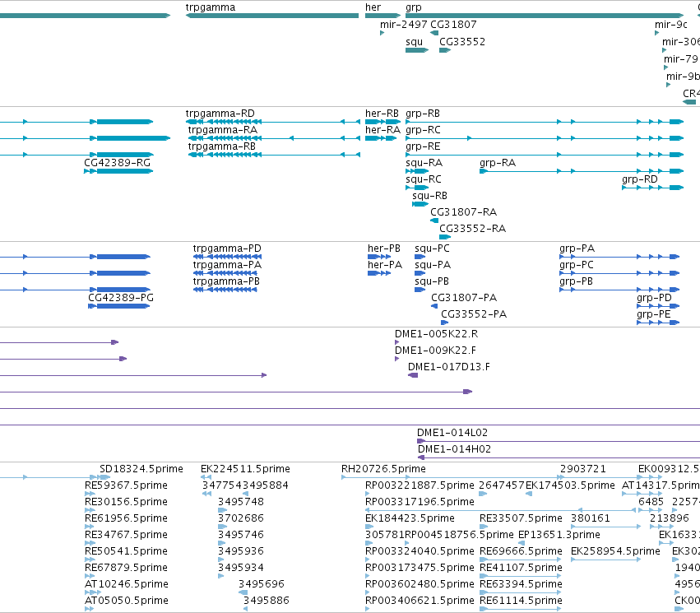Click the CG31807 gene label

453,25
